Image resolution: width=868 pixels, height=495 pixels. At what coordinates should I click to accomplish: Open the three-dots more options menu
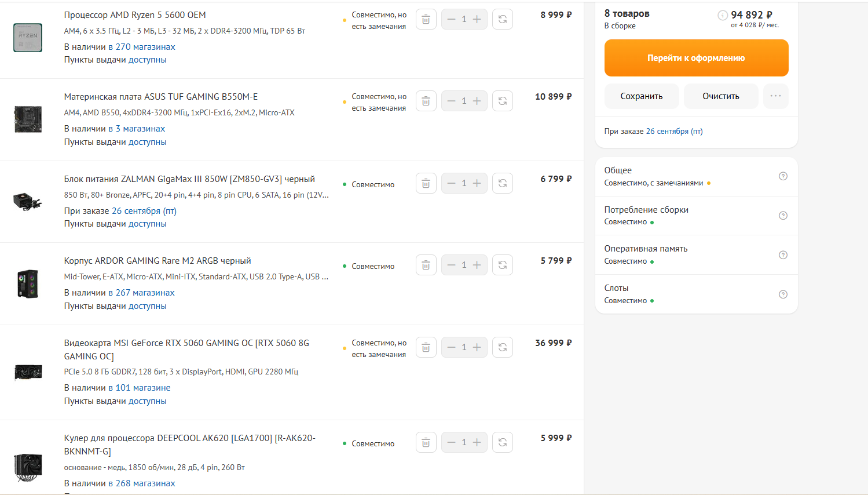[x=776, y=96]
